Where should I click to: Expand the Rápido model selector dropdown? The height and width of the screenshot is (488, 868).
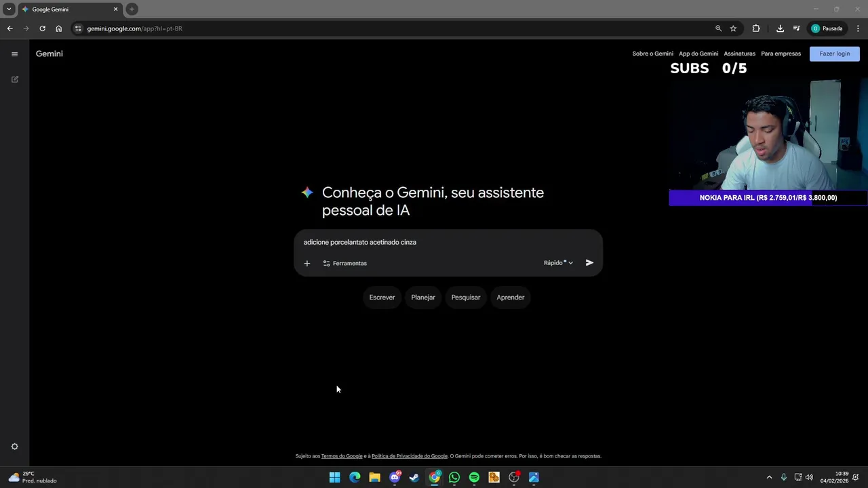click(558, 263)
